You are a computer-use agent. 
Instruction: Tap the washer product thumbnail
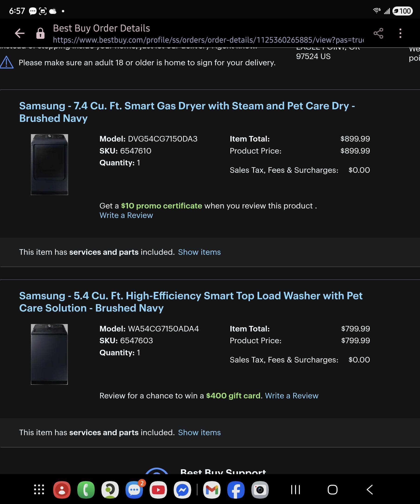tap(49, 358)
